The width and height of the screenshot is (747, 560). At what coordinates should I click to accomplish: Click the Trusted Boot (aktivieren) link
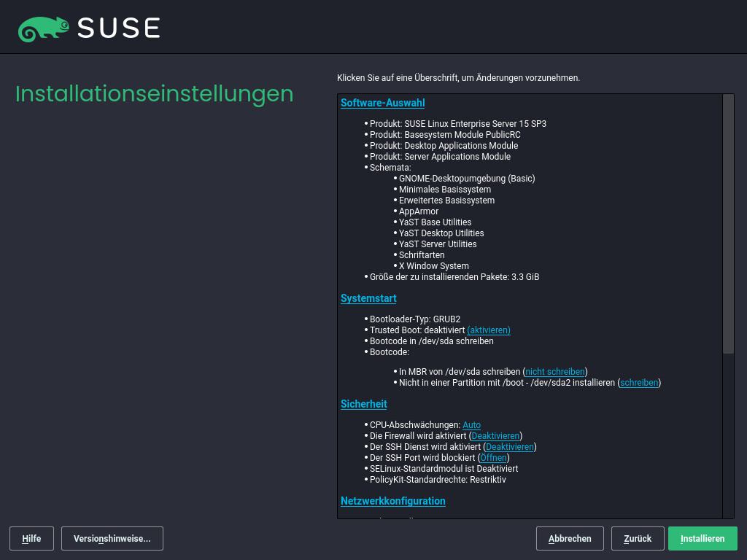pyautogui.click(x=489, y=330)
